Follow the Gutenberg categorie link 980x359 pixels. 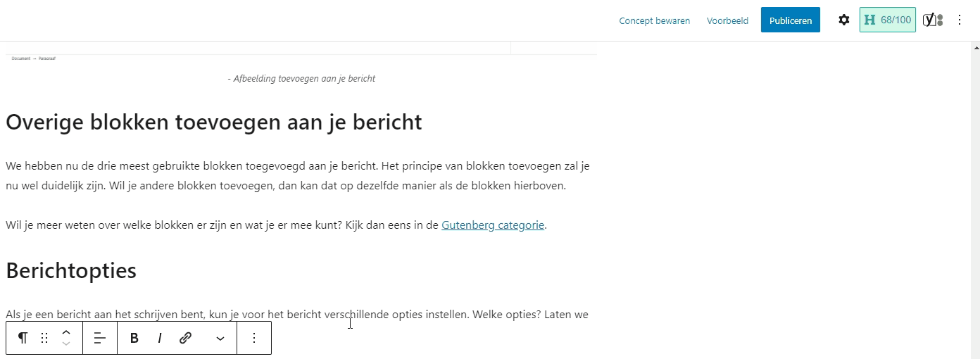[x=492, y=225]
